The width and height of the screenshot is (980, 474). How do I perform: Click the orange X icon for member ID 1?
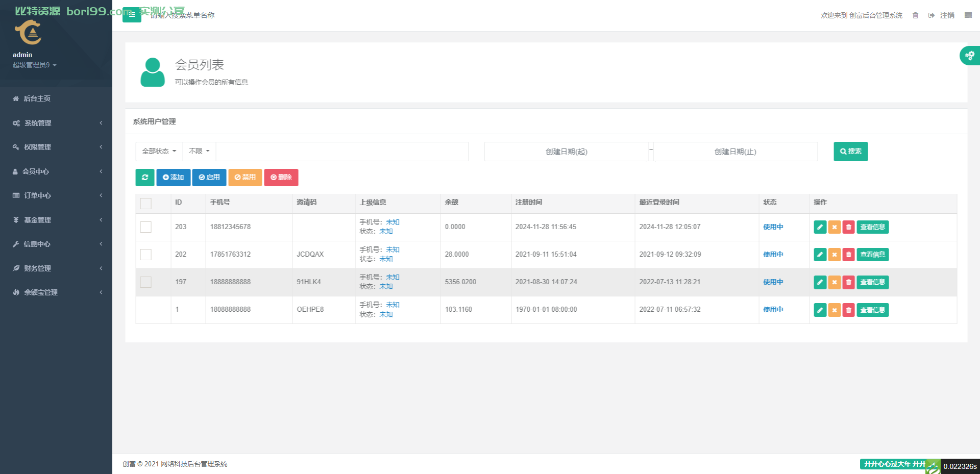[835, 310]
